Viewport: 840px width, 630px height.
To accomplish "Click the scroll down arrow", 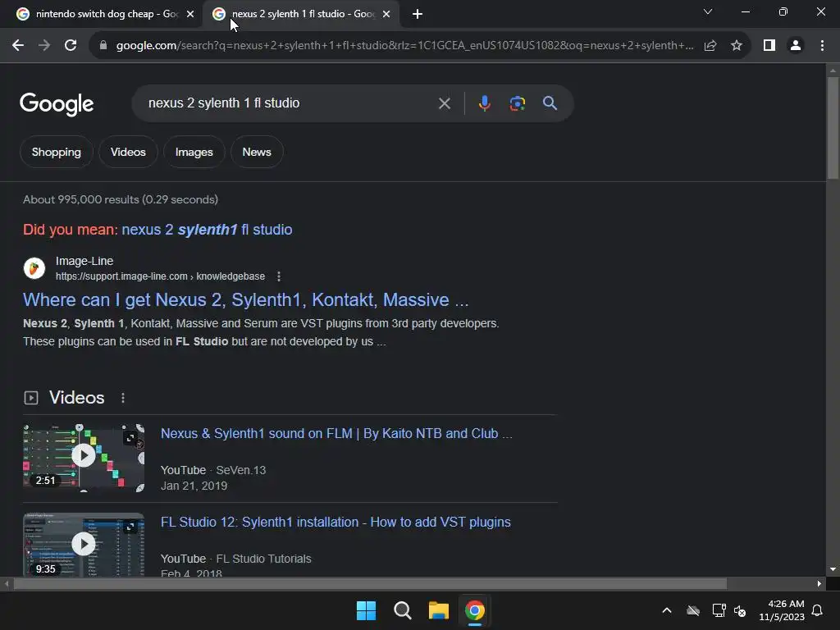I will pyautogui.click(x=833, y=569).
